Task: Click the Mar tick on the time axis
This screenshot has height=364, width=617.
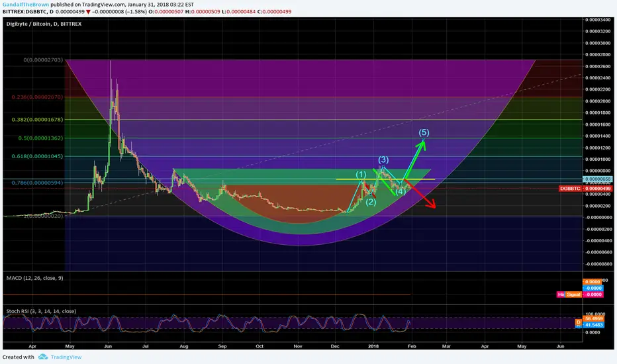Action: coord(446,346)
